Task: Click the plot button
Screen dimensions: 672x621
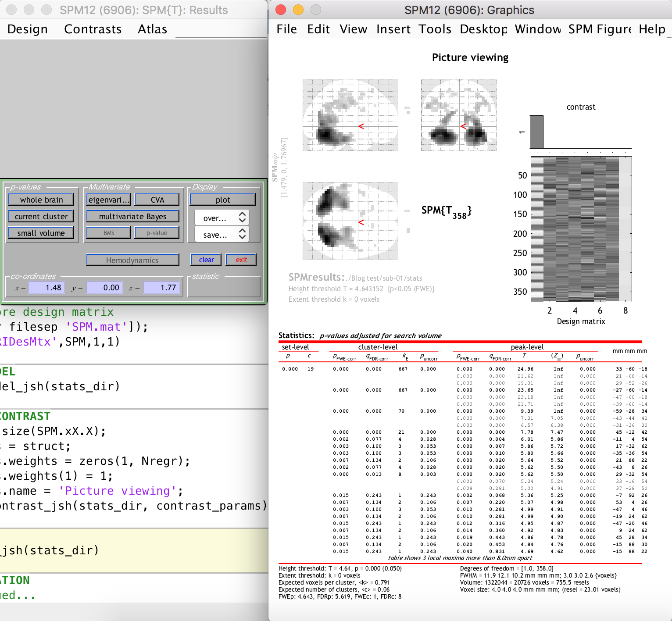Action: pyautogui.click(x=223, y=200)
